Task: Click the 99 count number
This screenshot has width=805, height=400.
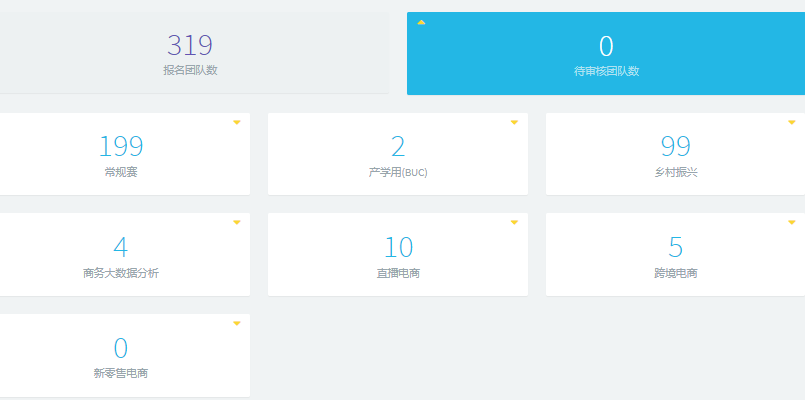Action: [676, 147]
